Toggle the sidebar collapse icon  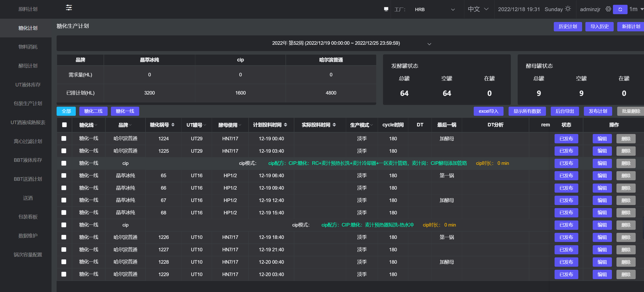(x=69, y=8)
